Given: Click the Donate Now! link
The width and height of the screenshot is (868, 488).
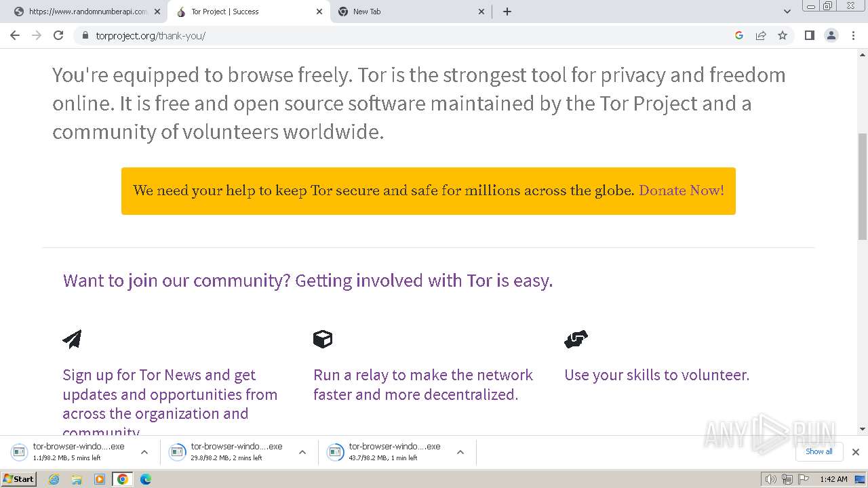Looking at the screenshot, I should [682, 190].
